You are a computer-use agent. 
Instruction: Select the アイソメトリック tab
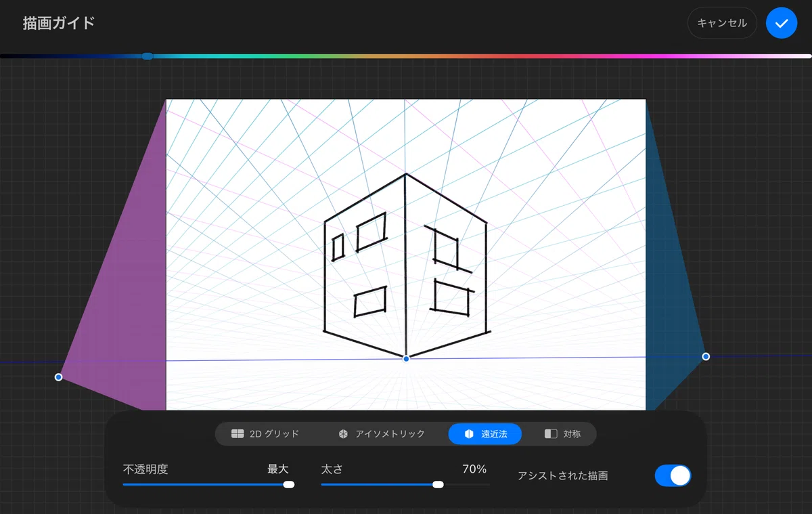click(x=382, y=433)
